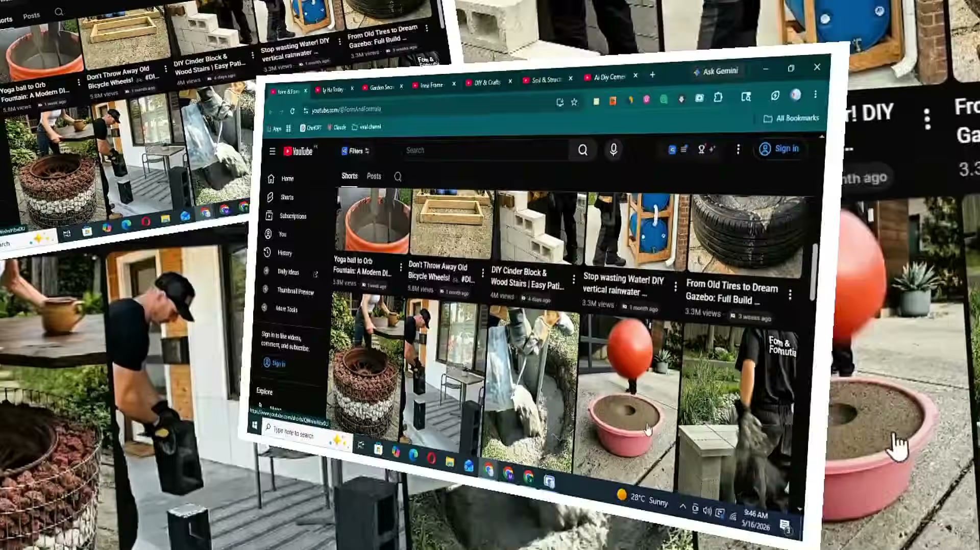
Task: Open the three-dot YouTube settings menu beside Sign in
Action: point(738,149)
